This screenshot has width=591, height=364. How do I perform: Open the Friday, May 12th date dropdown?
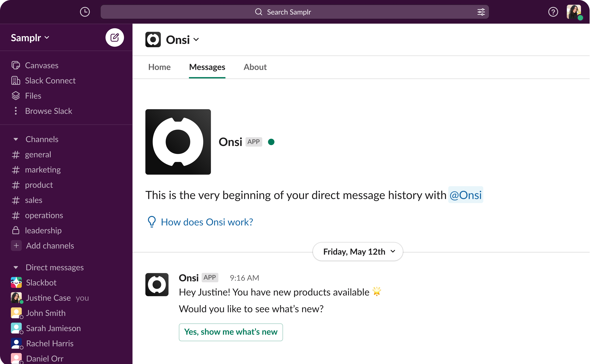(x=358, y=252)
